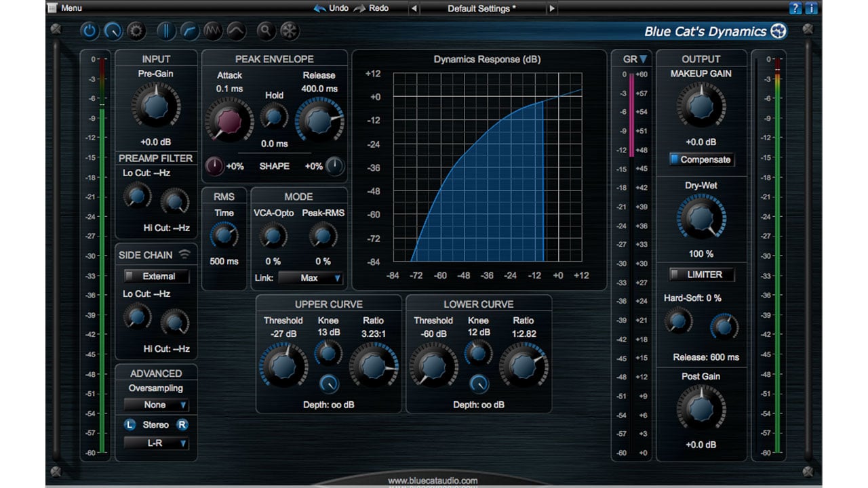
Task: Open the info icon at top right
Action: coord(810,8)
